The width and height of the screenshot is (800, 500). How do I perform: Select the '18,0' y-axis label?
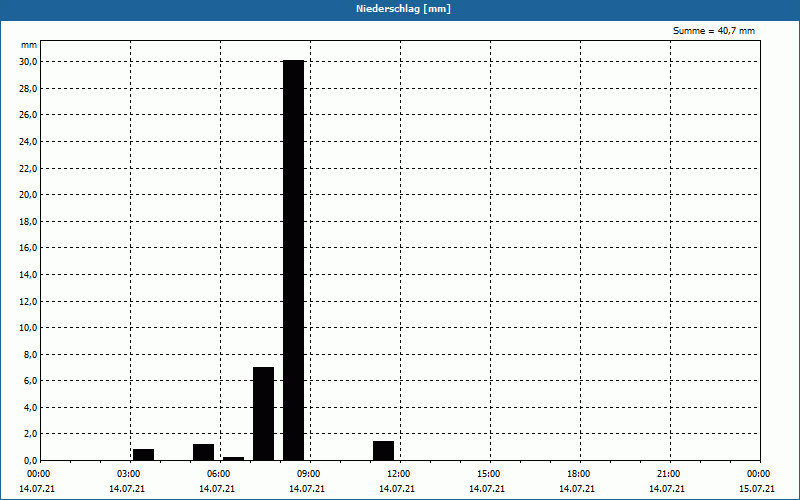coord(28,221)
